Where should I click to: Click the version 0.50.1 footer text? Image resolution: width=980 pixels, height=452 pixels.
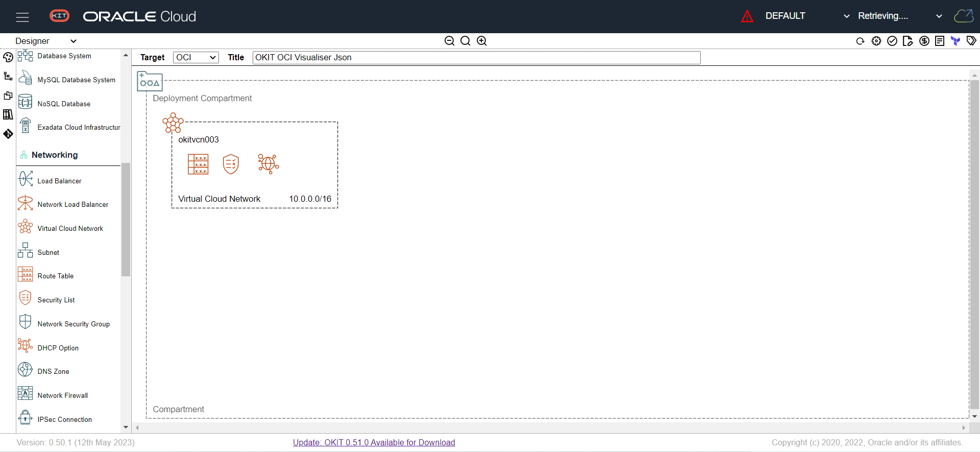pyautogui.click(x=76, y=442)
